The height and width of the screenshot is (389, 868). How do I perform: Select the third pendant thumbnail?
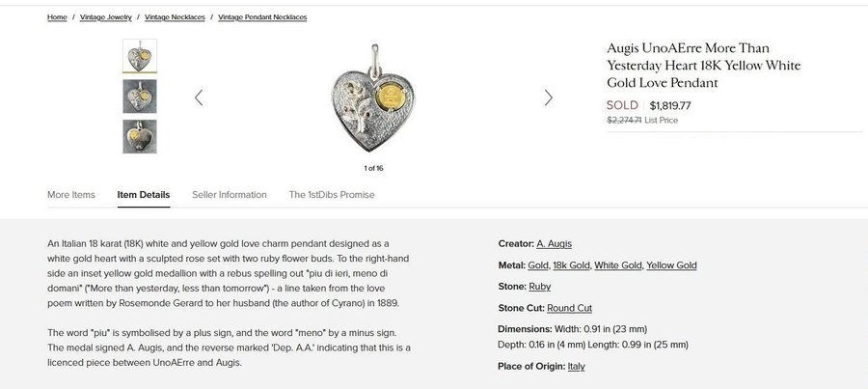tap(140, 135)
